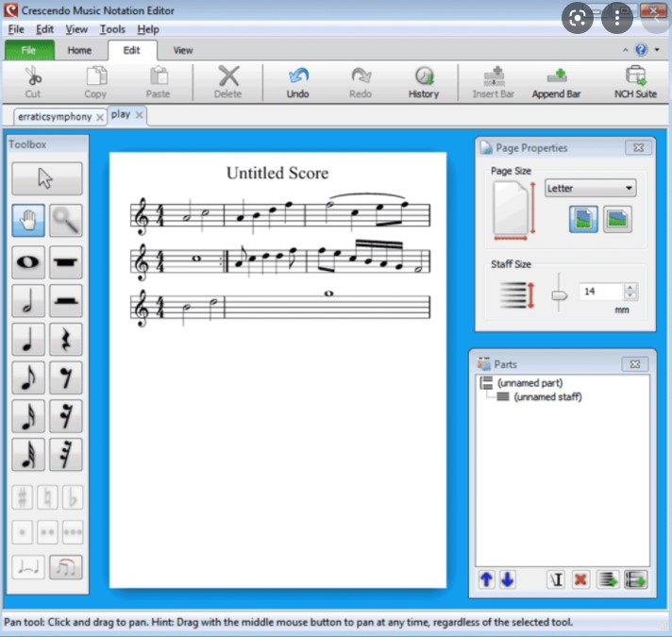Adjust the Staff Size slider handle
The height and width of the screenshot is (637, 672).
tap(559, 295)
